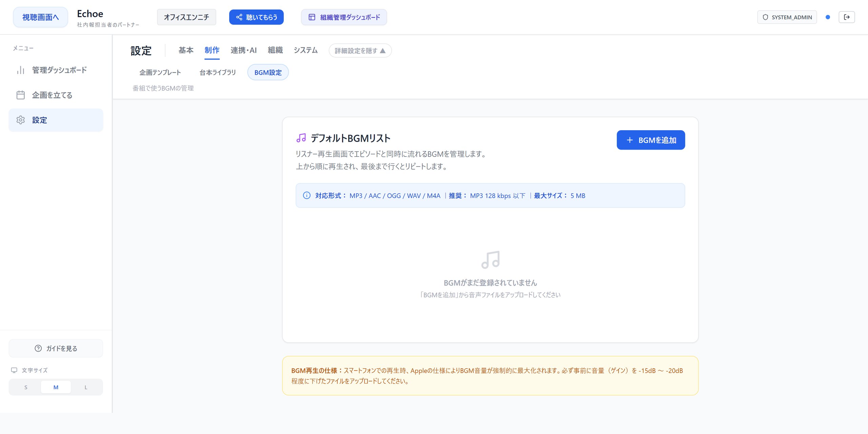Click the gray music note placeholder
868x434 pixels.
click(x=490, y=260)
